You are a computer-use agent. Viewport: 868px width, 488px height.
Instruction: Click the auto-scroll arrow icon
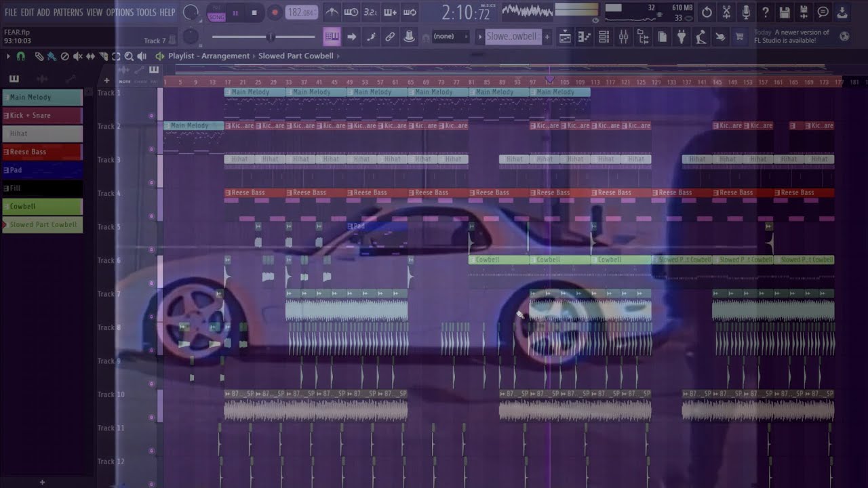point(351,37)
